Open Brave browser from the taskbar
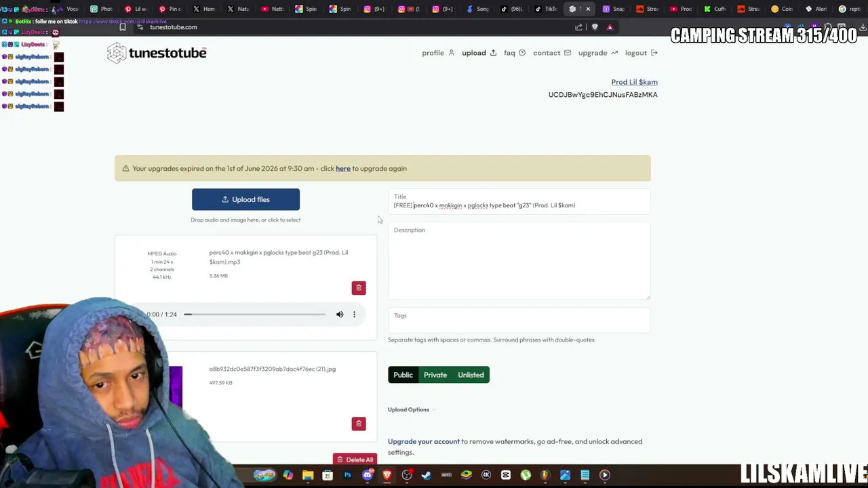The image size is (868, 488). [387, 475]
